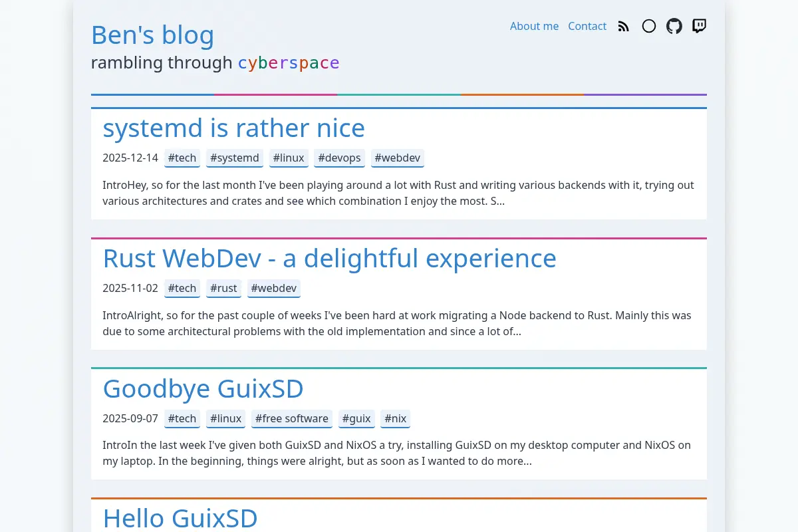Open the Twitch channel icon
The width and height of the screenshot is (798, 532).
[x=699, y=26]
